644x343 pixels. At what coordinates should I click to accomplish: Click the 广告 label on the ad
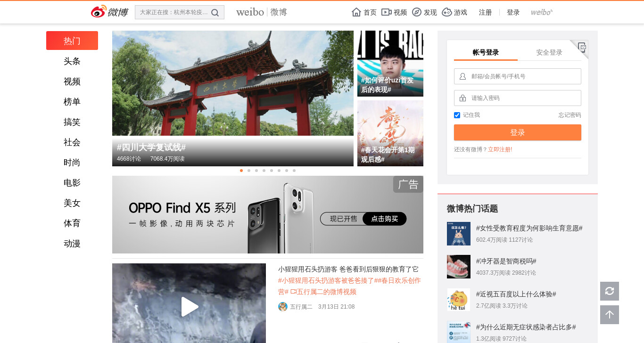tap(408, 184)
